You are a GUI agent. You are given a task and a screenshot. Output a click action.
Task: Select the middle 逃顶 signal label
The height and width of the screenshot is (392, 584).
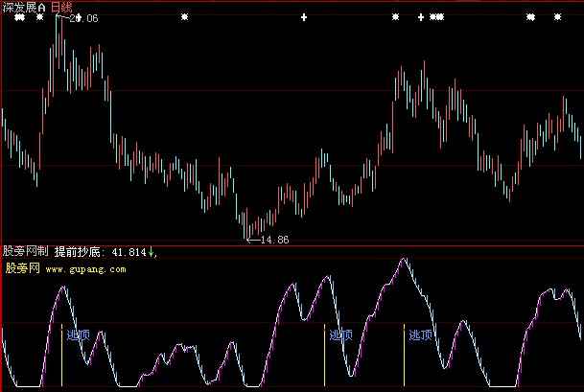340,335
